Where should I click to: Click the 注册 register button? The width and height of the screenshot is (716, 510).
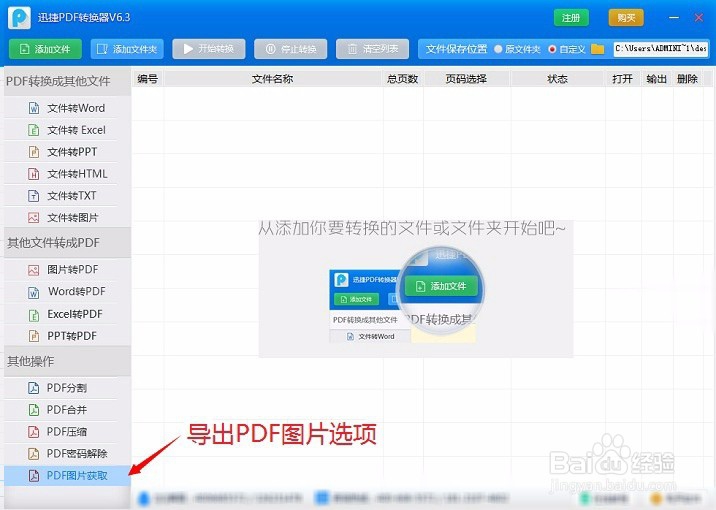coord(571,18)
